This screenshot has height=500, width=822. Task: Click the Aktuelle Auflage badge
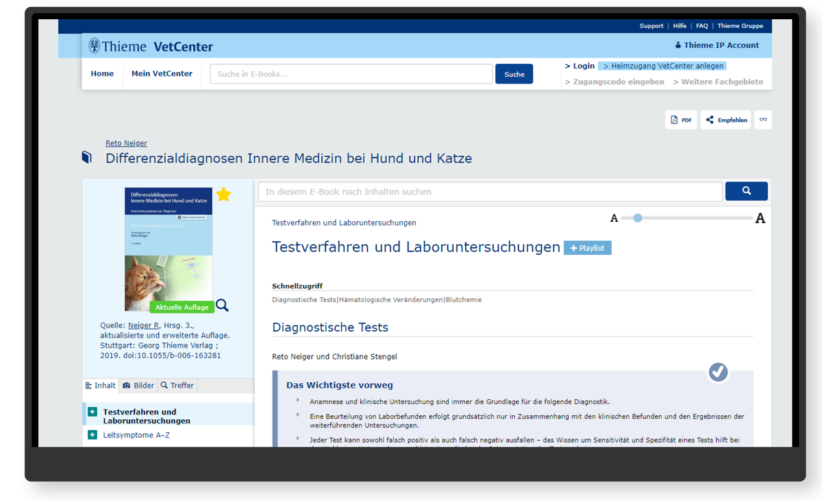(182, 307)
